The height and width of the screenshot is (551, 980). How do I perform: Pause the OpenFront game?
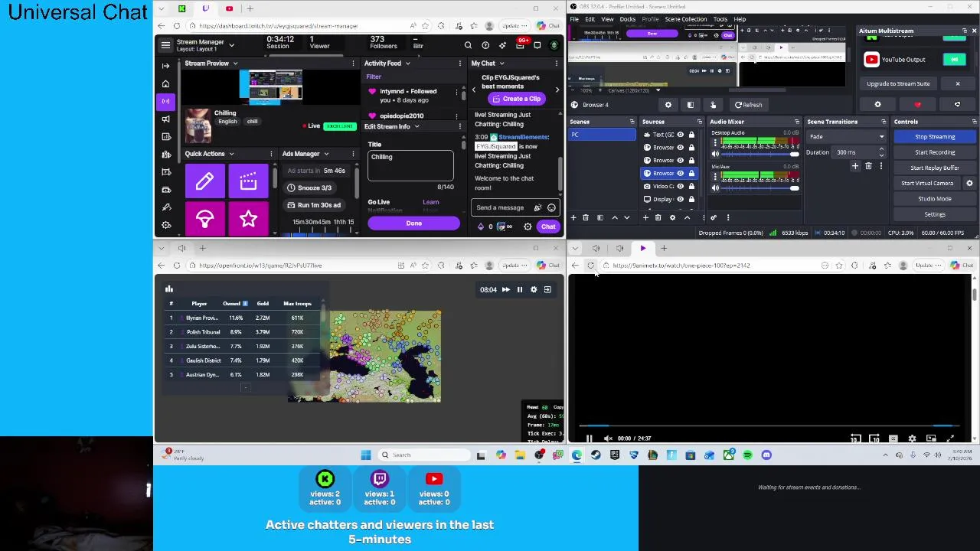click(x=519, y=289)
